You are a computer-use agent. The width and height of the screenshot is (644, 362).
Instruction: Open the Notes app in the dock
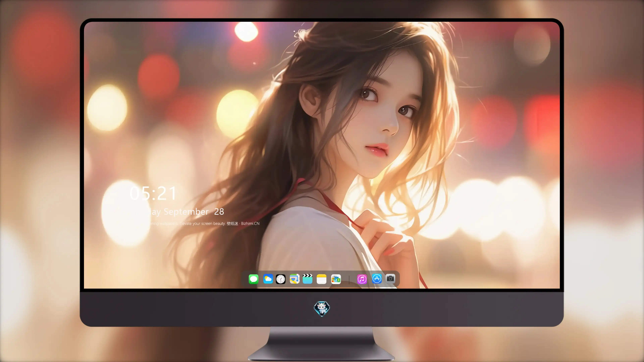(x=321, y=279)
